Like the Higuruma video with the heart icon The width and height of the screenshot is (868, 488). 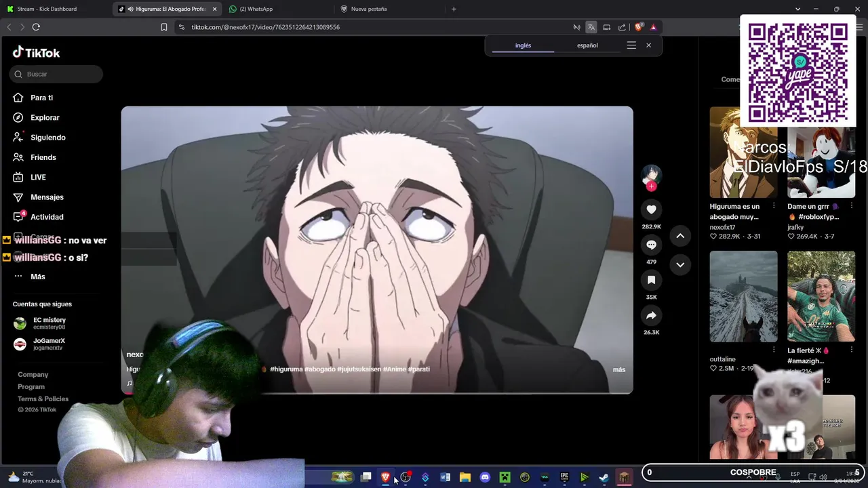click(x=651, y=209)
